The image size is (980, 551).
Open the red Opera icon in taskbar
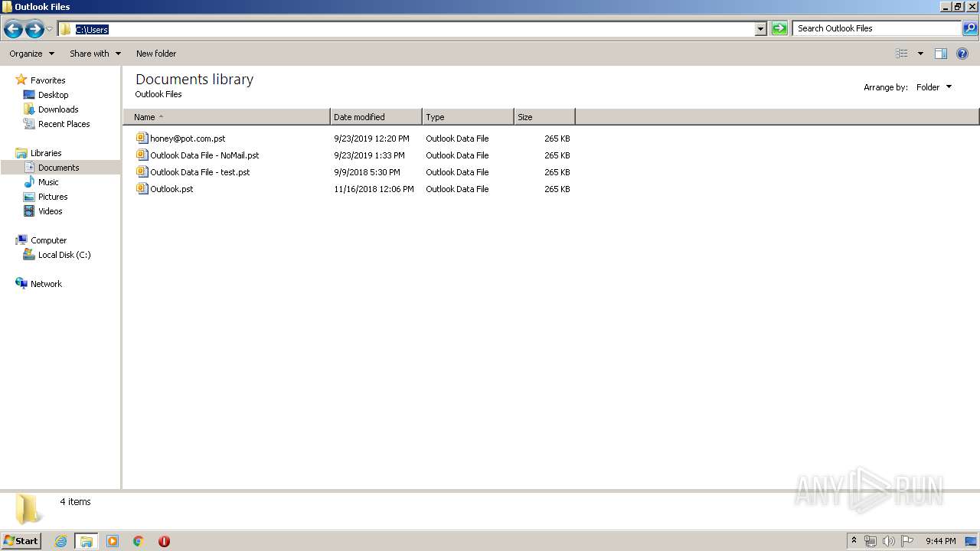point(164,541)
